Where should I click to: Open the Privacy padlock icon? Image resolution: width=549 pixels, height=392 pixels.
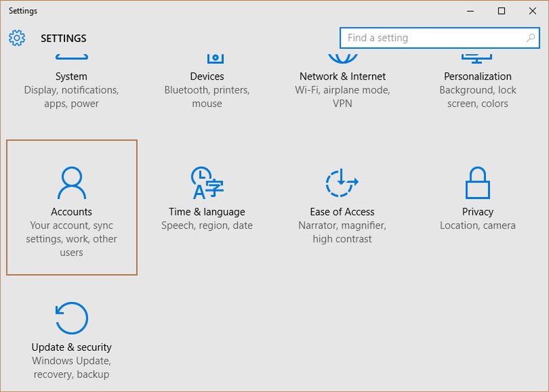477,183
